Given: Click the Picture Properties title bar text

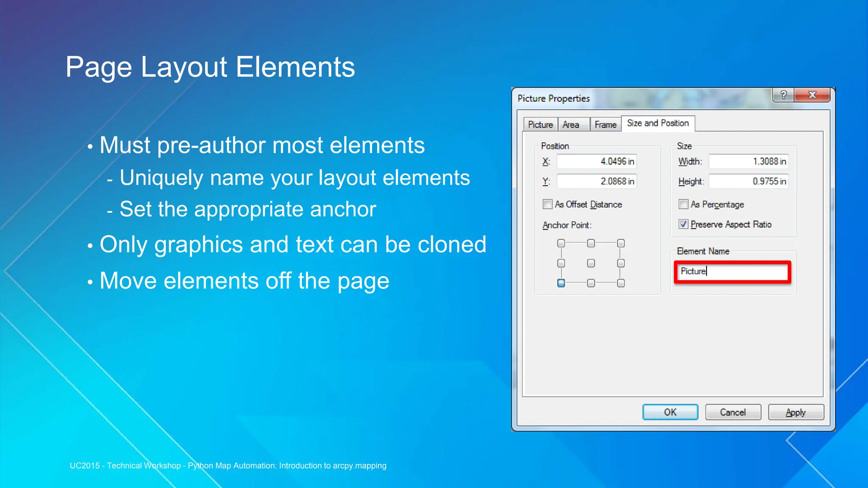Looking at the screenshot, I should pos(554,98).
